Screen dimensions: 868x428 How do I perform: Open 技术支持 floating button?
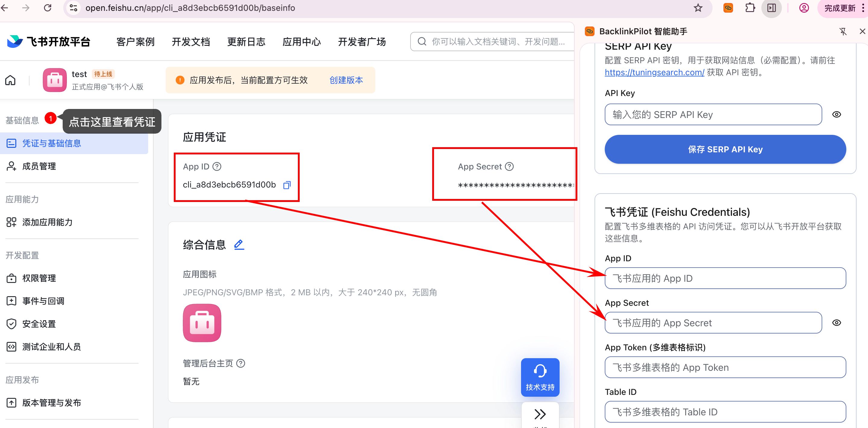540,377
